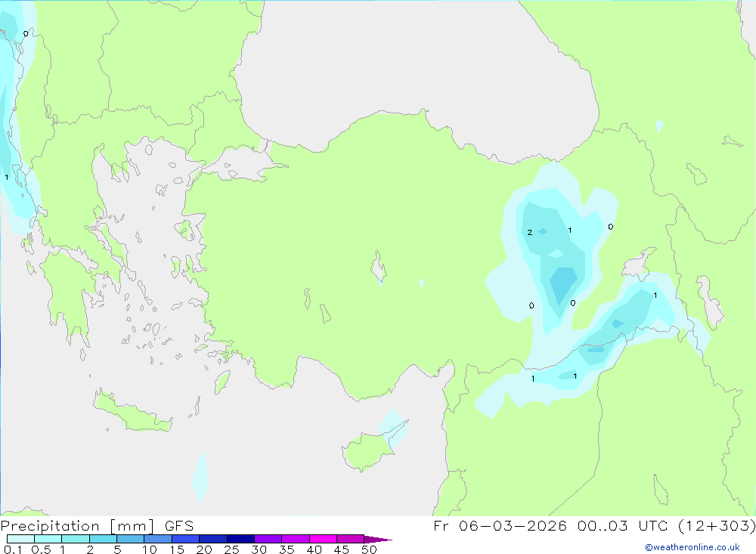Click the '50' legend scale number

coord(369,549)
